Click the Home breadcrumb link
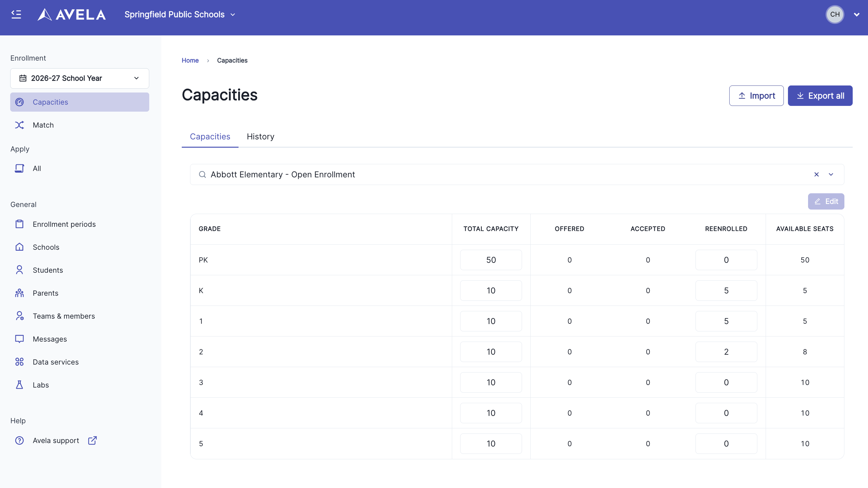 click(x=190, y=60)
